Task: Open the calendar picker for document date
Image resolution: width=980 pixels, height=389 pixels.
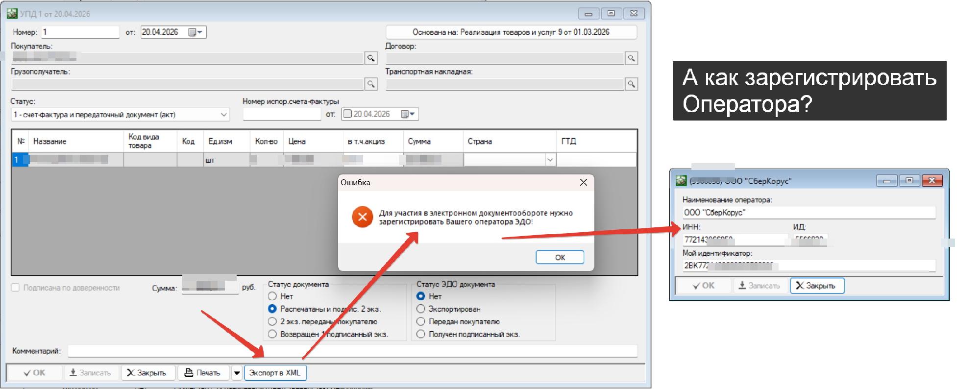Action: pos(196,32)
